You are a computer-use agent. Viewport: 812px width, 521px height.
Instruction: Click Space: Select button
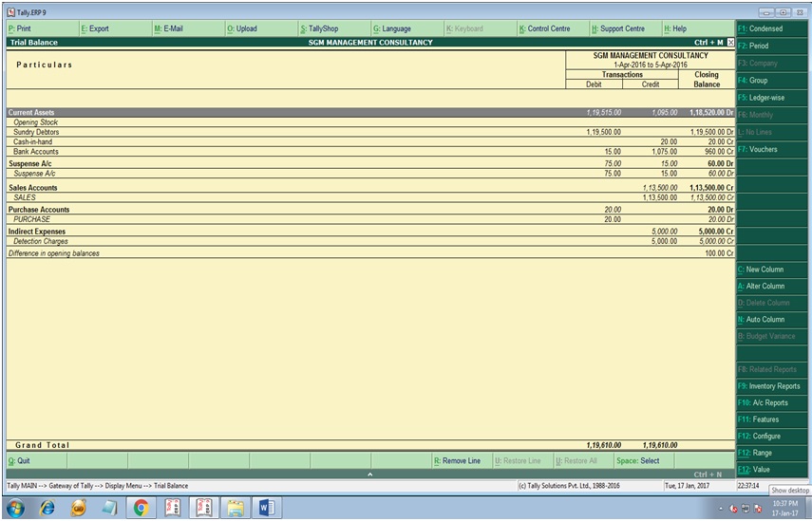point(644,460)
